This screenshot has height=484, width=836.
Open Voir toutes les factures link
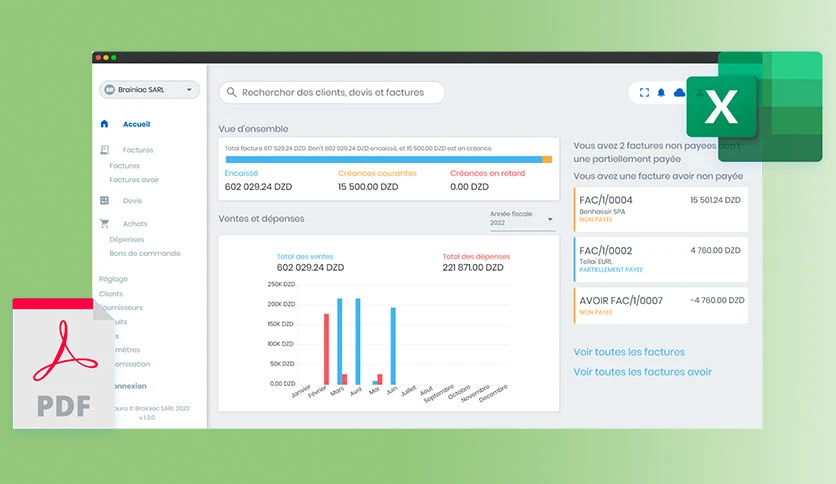point(629,352)
